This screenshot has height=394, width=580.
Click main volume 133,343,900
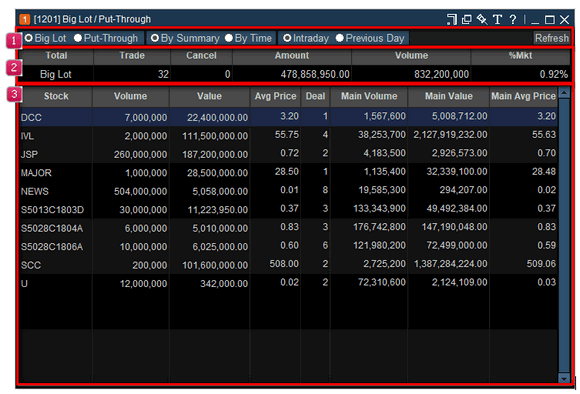(x=379, y=209)
